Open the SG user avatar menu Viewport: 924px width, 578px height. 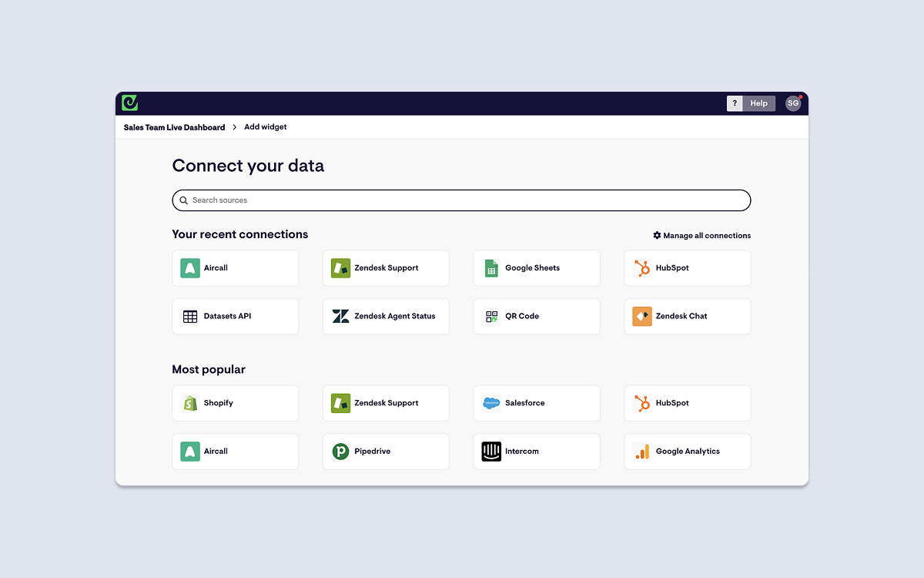pos(793,103)
